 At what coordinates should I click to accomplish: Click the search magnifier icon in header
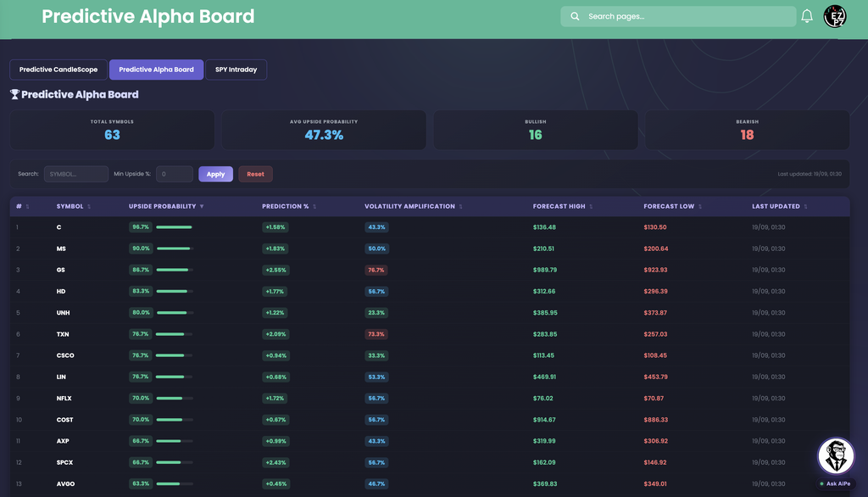(x=575, y=17)
